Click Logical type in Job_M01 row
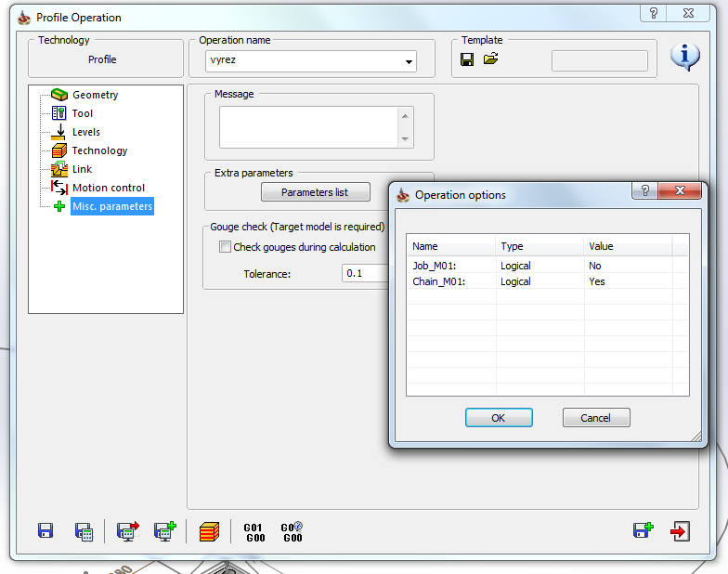The height and width of the screenshot is (574, 728). click(x=515, y=266)
